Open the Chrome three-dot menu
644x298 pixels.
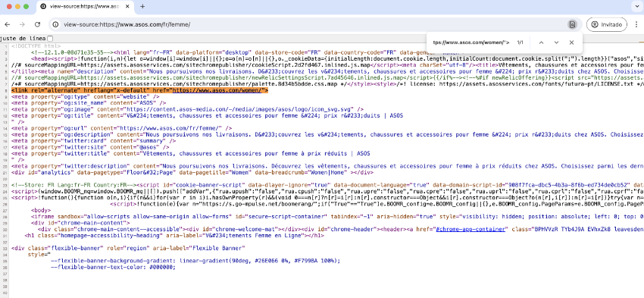[636, 25]
